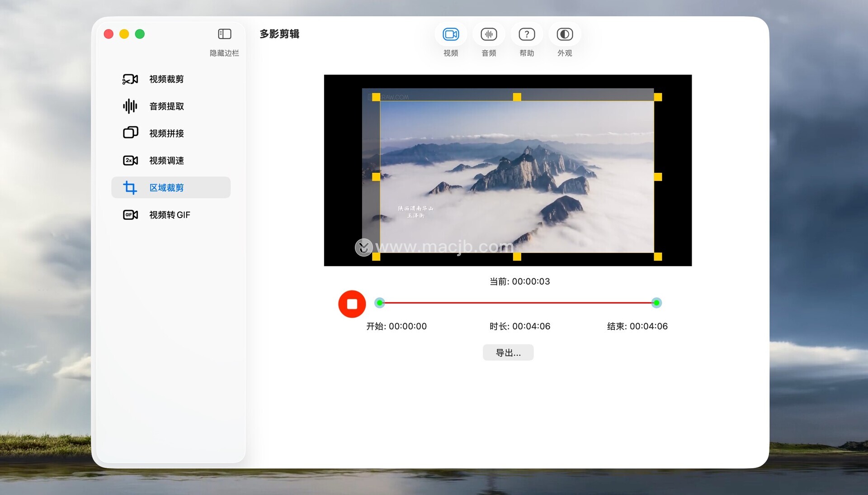The height and width of the screenshot is (495, 868).
Task: Click the green start marker on the timeline
Action: pos(380,303)
